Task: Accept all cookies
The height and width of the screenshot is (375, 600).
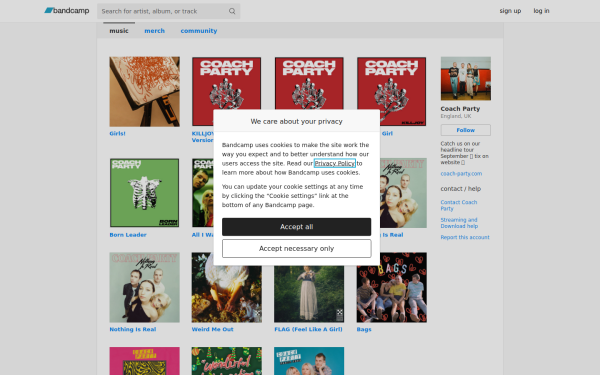Action: (x=297, y=227)
